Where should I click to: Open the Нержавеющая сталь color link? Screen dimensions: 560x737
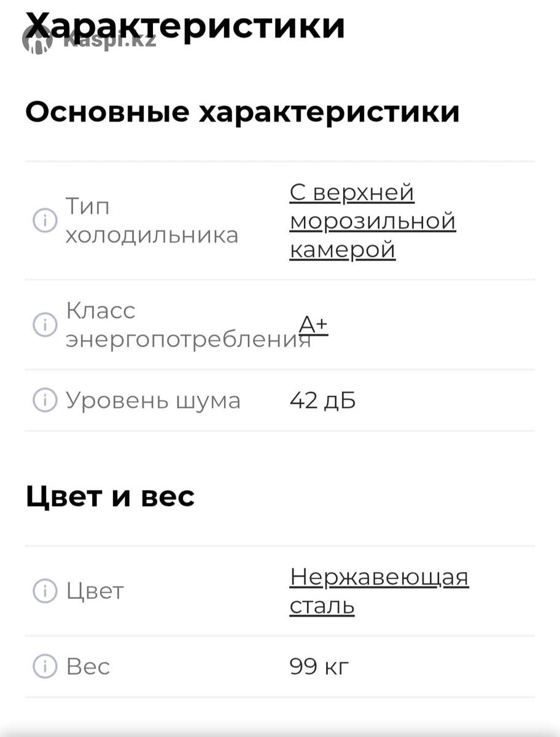(379, 591)
